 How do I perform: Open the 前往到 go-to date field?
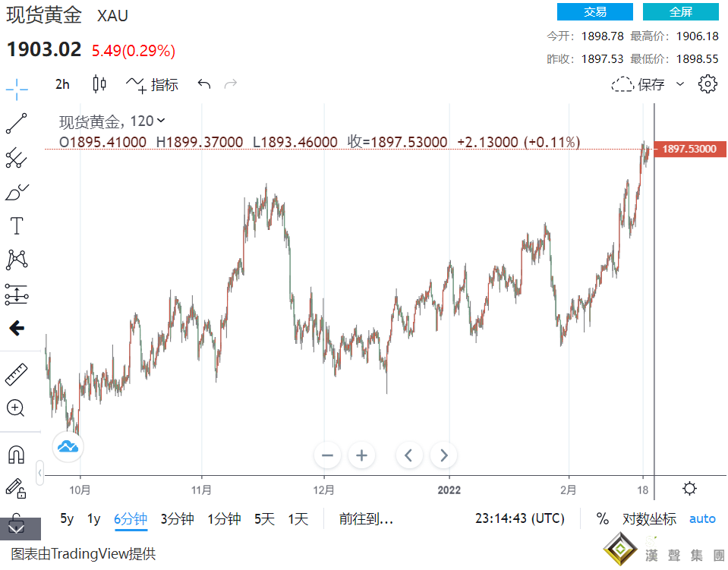click(366, 519)
